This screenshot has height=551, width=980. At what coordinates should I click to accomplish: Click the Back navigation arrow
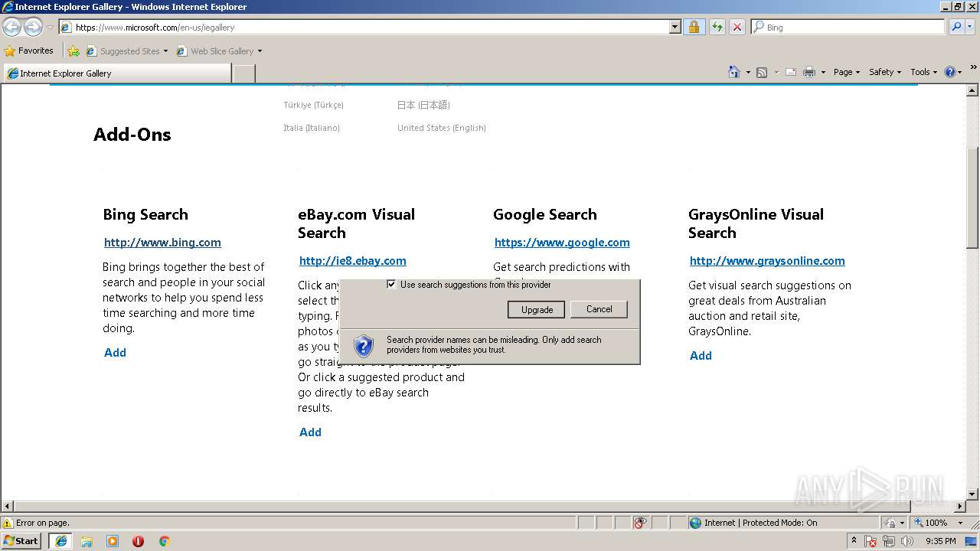coord(12,27)
